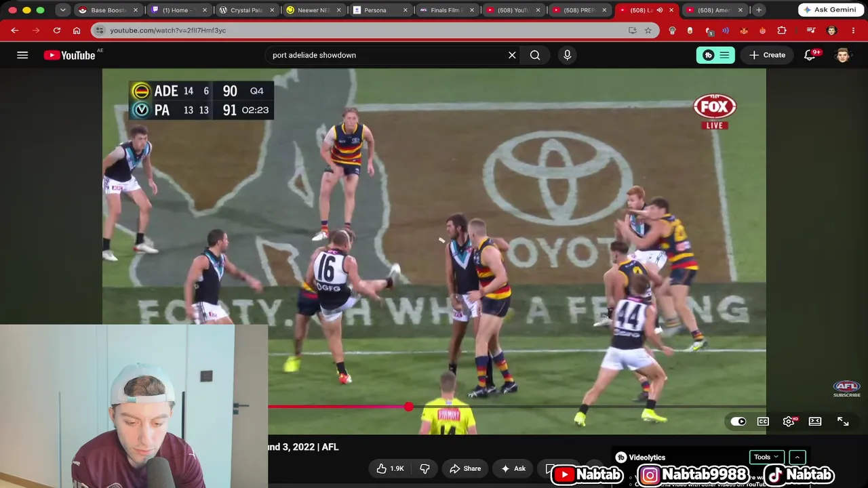This screenshot has width=868, height=488.
Task: Collapse the Videolytics panel
Action: click(797, 457)
